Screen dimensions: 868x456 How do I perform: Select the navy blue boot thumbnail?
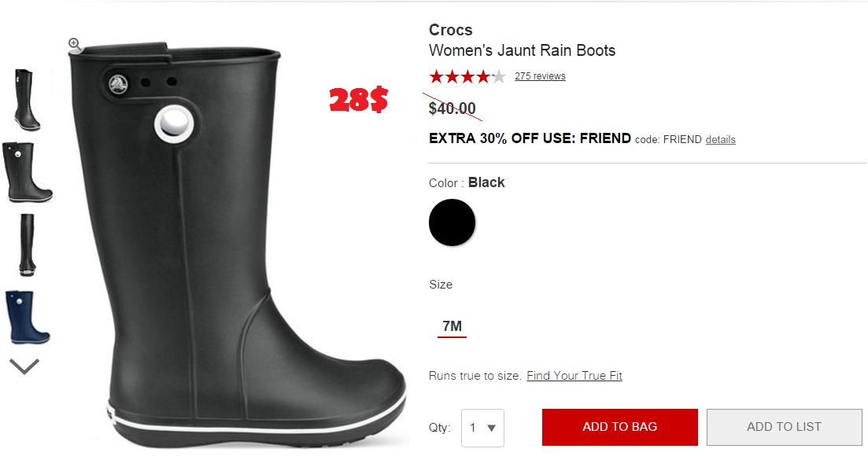click(x=27, y=318)
